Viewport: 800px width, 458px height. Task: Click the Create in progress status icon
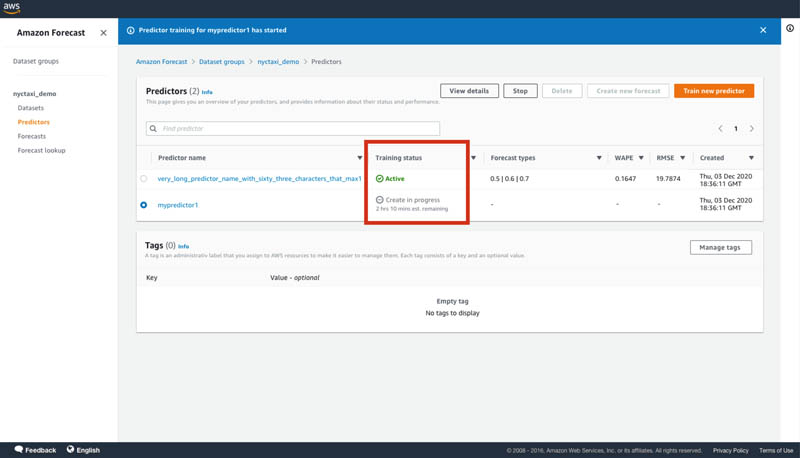pyautogui.click(x=380, y=200)
